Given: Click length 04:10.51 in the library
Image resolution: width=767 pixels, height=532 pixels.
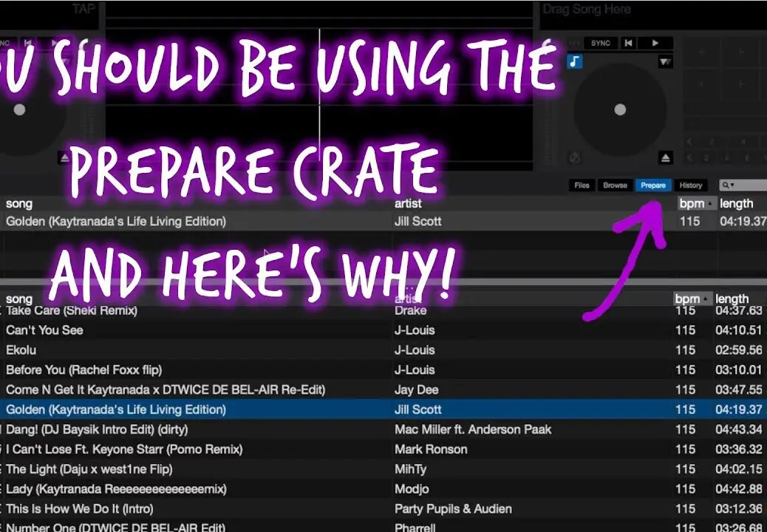Looking at the screenshot, I should pyautogui.click(x=739, y=330).
